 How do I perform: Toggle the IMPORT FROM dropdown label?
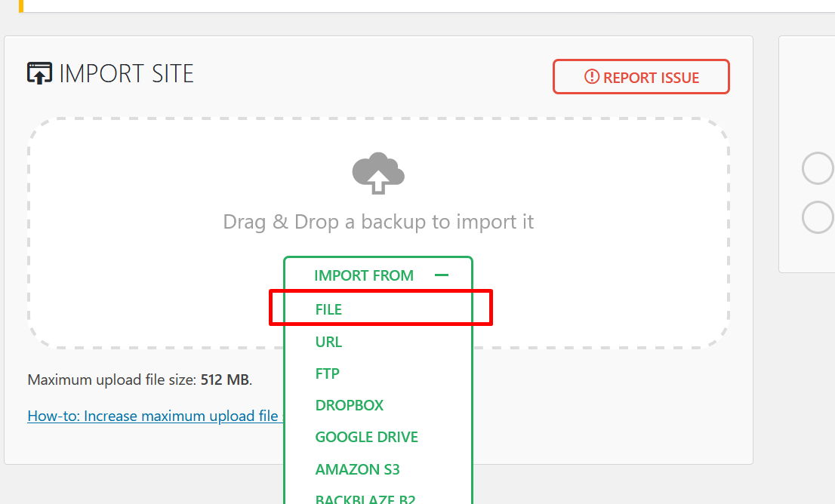364,275
